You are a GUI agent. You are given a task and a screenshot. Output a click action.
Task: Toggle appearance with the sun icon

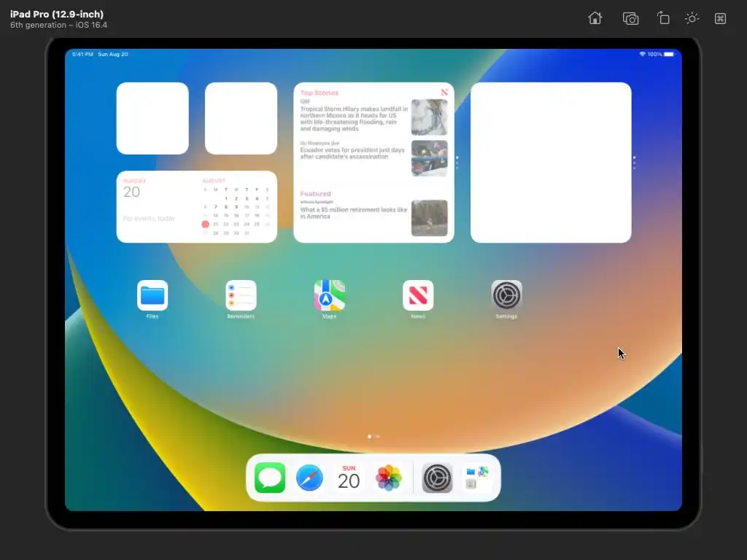692,18
